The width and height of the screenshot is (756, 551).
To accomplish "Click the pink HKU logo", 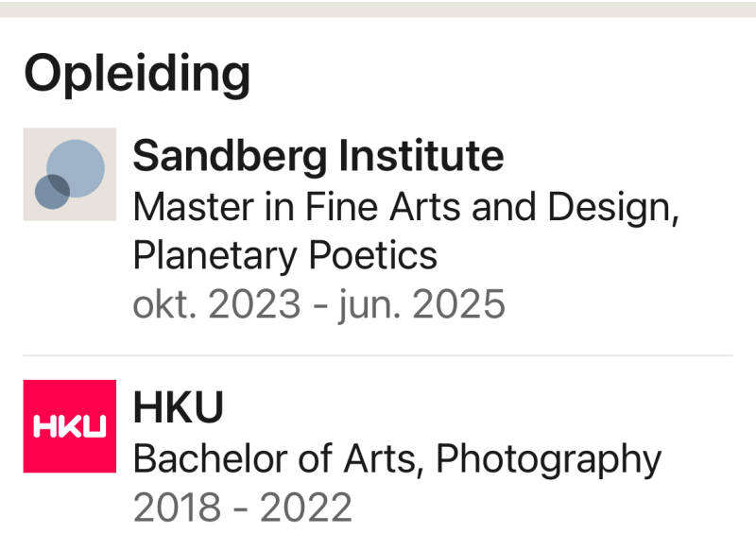I will 69,425.
